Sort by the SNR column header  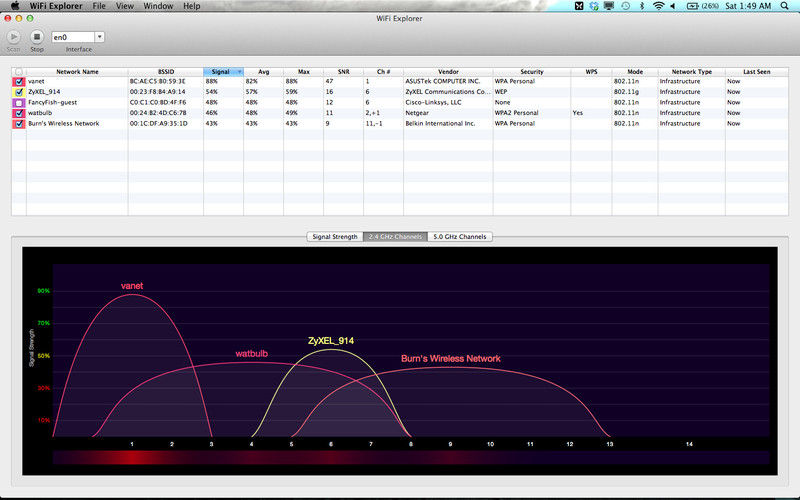click(343, 71)
